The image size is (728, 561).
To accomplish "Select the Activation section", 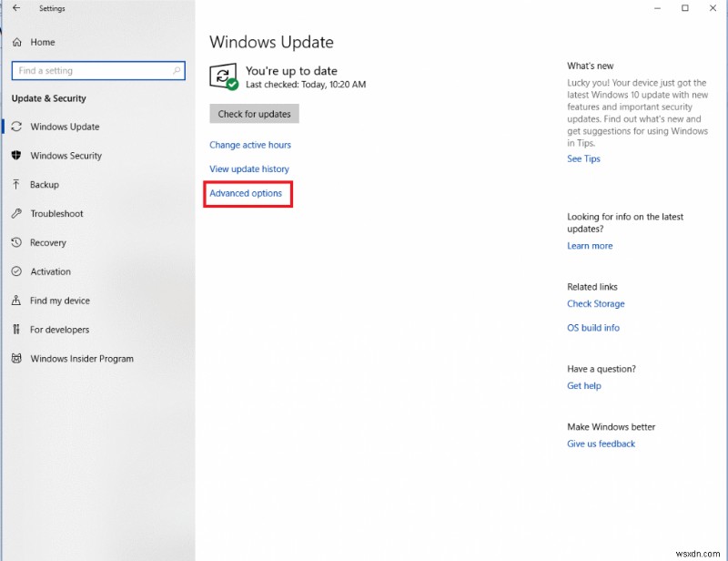I will click(51, 271).
